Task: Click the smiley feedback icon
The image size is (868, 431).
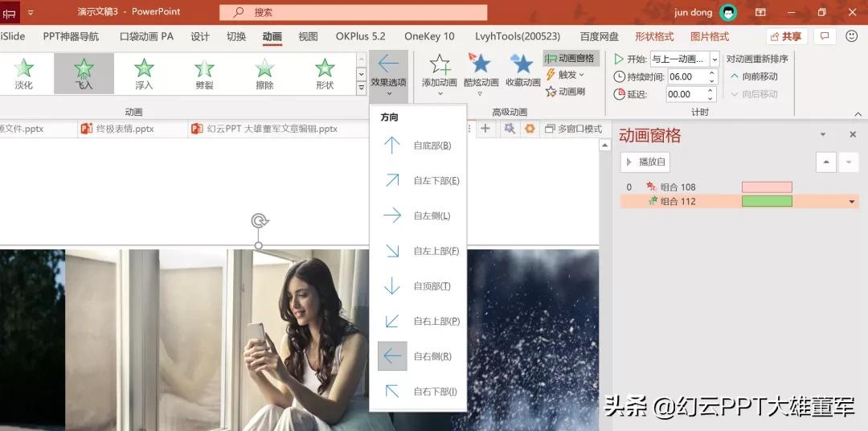Action: click(x=851, y=36)
